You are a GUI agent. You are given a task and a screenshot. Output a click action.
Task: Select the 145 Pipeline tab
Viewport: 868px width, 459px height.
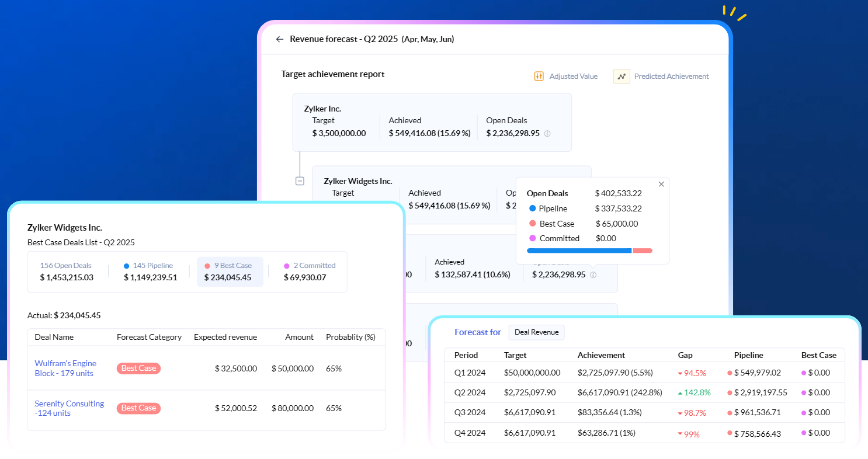(x=150, y=272)
